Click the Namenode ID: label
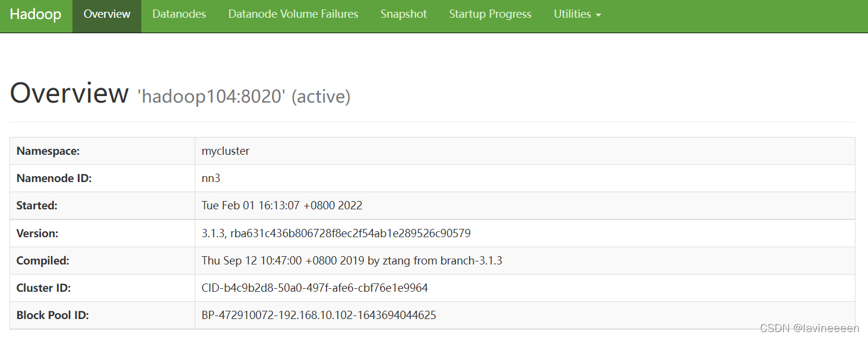The height and width of the screenshot is (338, 868). [x=54, y=178]
